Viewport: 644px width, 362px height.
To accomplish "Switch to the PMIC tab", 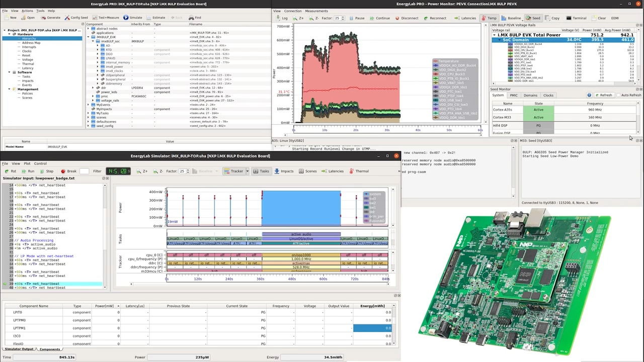I will (513, 95).
